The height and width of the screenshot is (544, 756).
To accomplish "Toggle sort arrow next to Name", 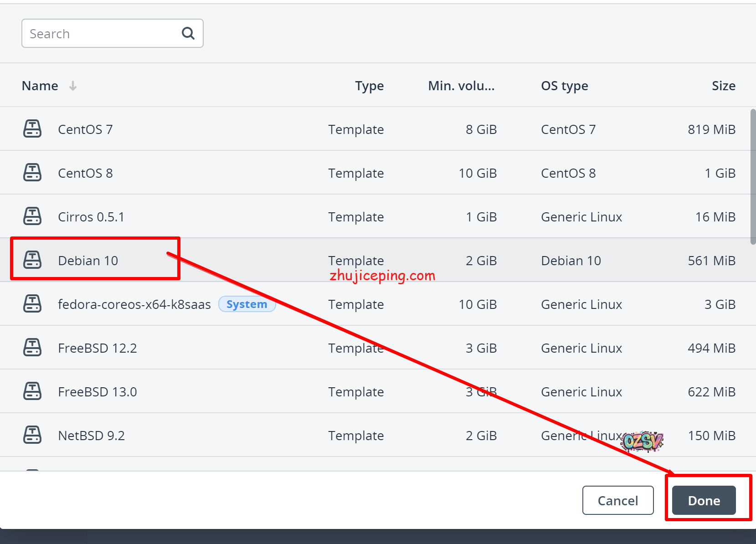I will point(73,86).
